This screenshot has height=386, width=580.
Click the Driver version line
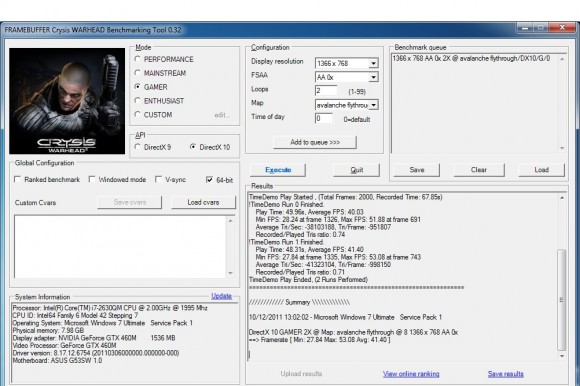coord(96,353)
